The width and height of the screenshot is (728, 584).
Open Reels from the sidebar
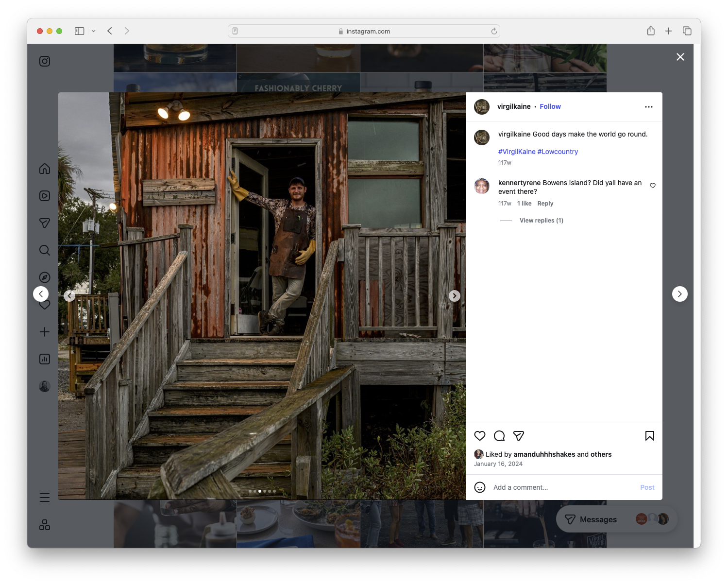tap(45, 196)
